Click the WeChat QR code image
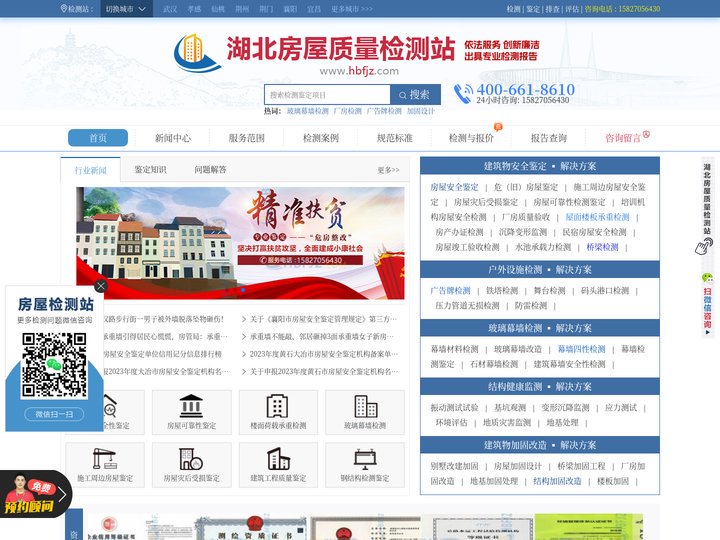 tap(54, 365)
